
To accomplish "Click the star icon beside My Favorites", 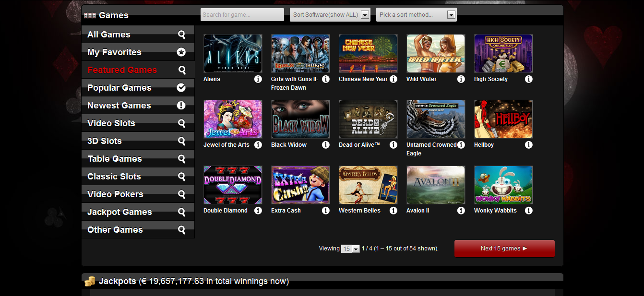I will [x=181, y=52].
